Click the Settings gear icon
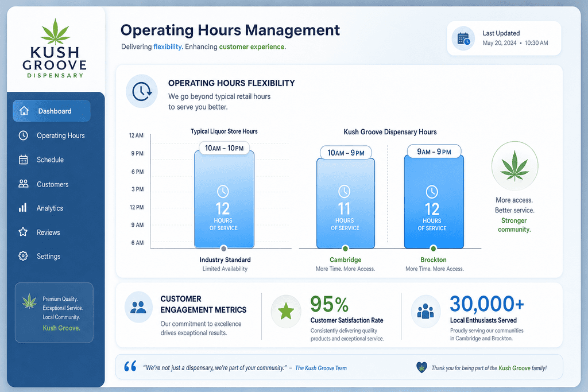Viewport: 588px width, 392px height. (x=23, y=256)
